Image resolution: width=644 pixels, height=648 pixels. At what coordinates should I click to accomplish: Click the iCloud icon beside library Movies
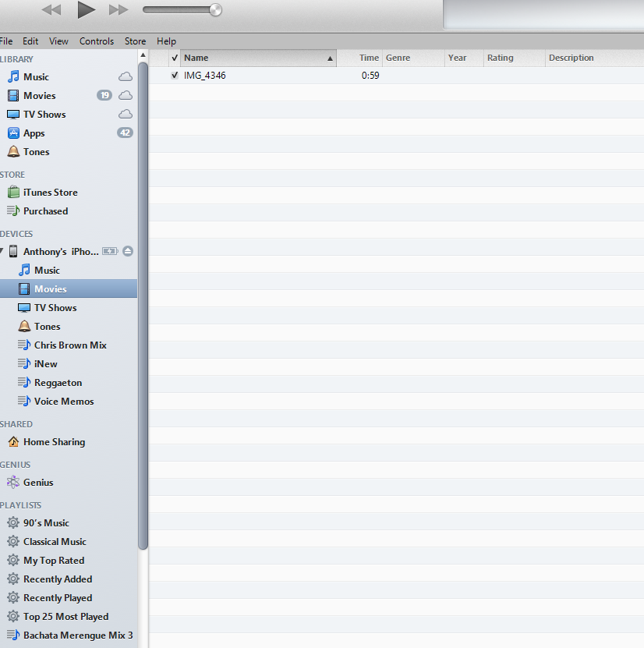[126, 95]
